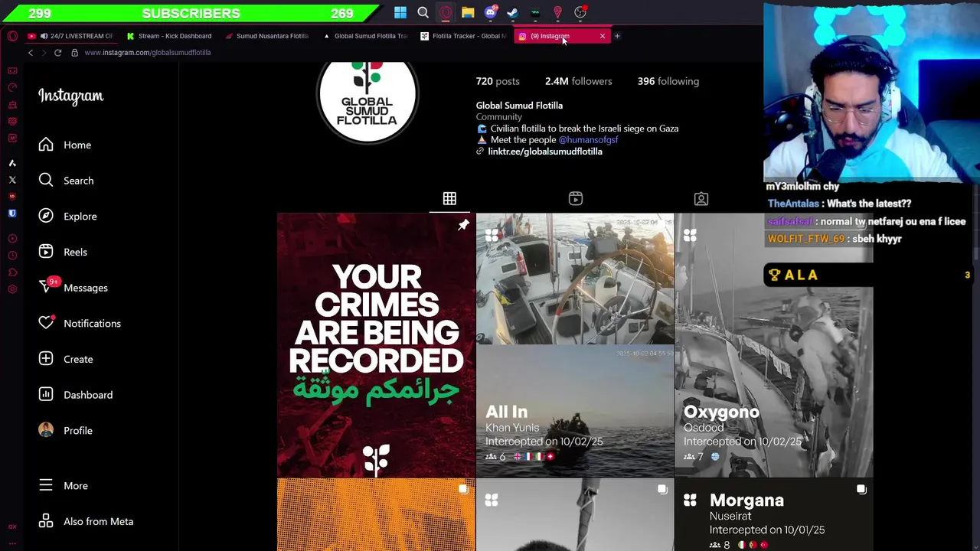Open Opera menu button
The height and width of the screenshot is (551, 980).
point(12,36)
